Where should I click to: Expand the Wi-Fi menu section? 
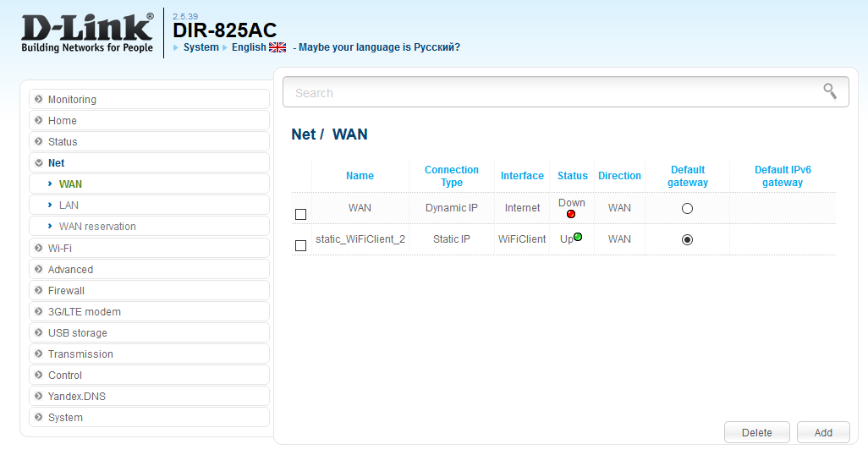[59, 248]
